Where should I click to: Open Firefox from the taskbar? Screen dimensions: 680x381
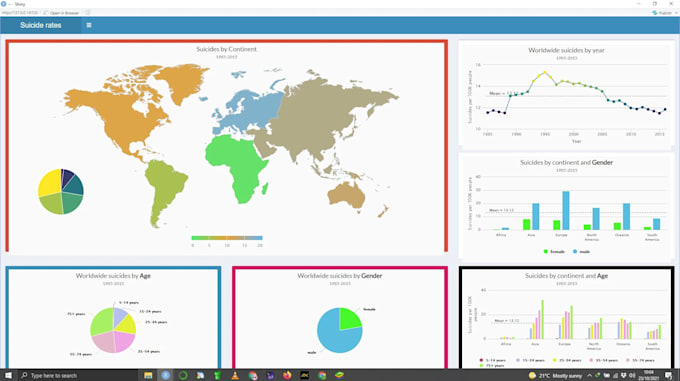coord(287,375)
